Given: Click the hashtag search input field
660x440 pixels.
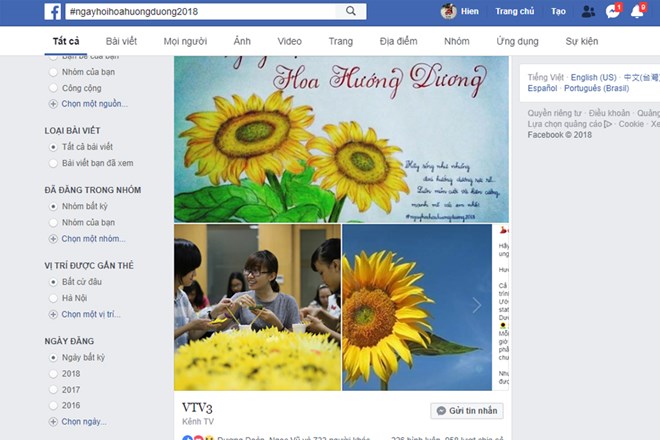Looking at the screenshot, I should click(x=201, y=11).
